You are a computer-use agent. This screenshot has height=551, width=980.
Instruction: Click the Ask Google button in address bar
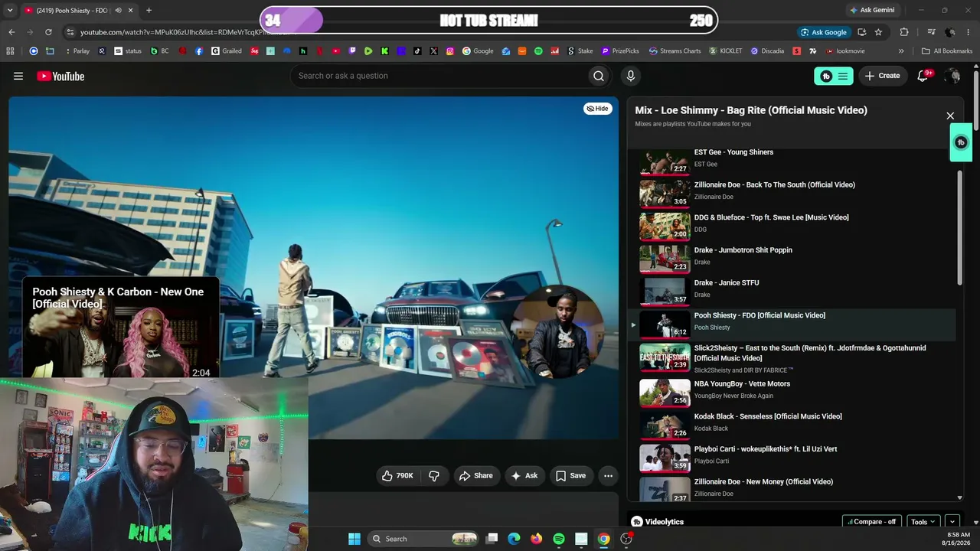coord(823,32)
